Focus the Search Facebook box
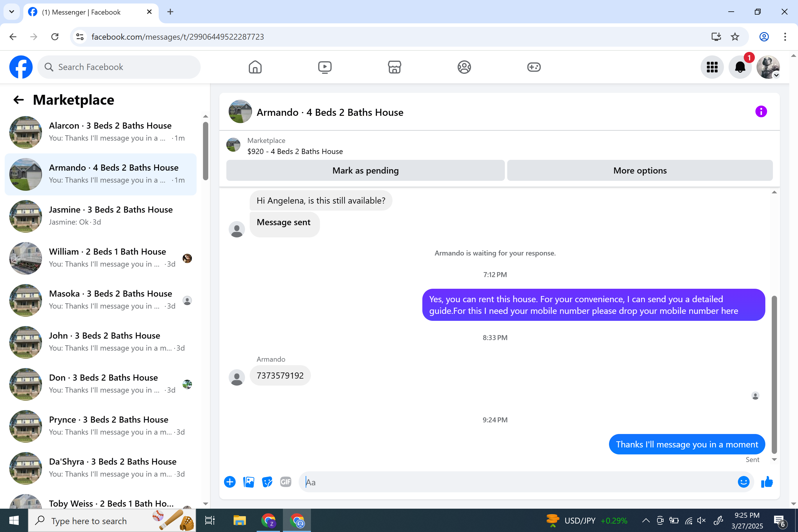Viewport: 798px width, 532px height. [x=119, y=67]
